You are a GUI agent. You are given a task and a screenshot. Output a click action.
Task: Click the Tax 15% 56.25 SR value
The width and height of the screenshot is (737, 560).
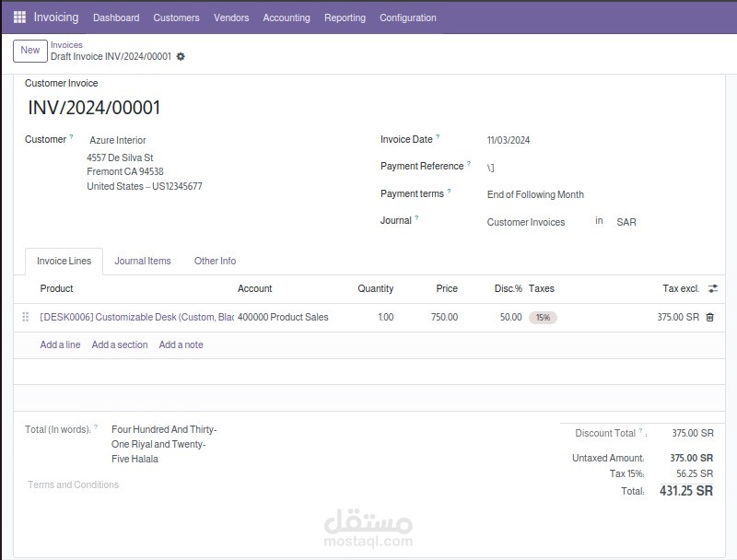point(695,473)
